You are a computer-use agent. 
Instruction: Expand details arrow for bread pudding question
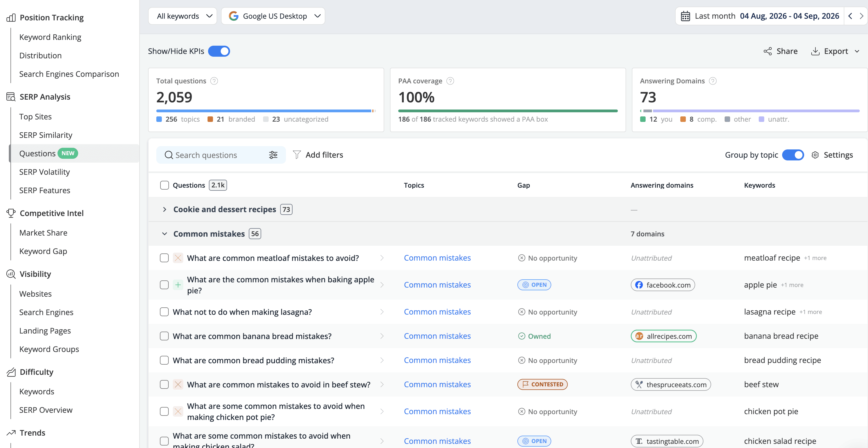click(x=382, y=360)
